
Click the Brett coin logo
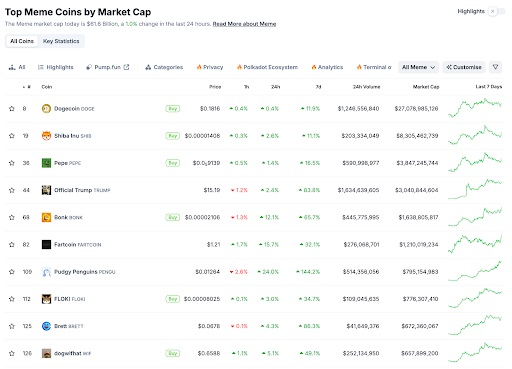tap(46, 326)
